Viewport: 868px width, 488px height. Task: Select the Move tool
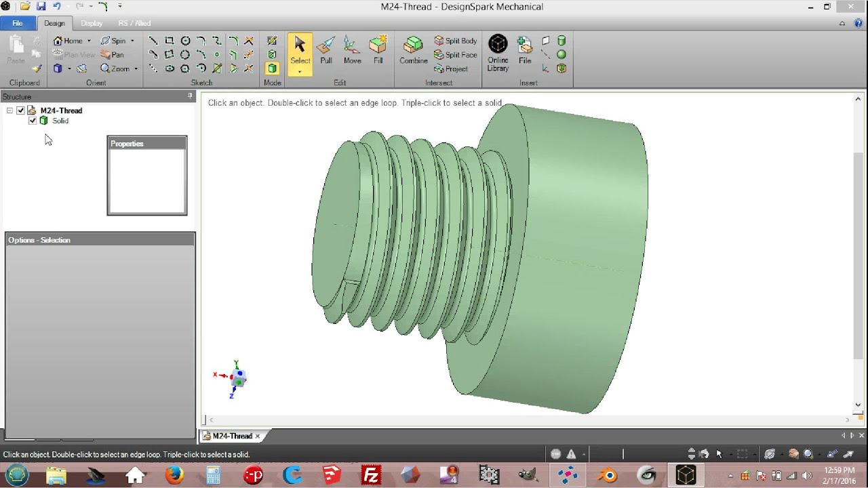[352, 51]
